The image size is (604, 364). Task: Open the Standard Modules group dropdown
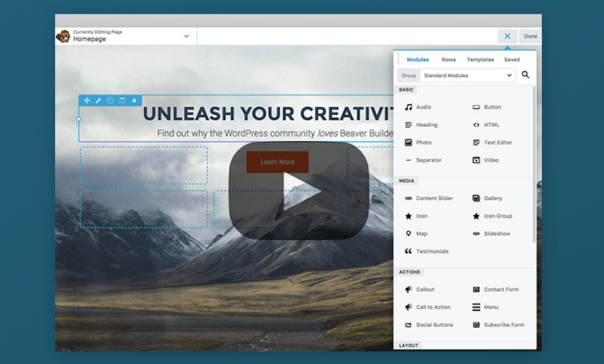point(467,76)
